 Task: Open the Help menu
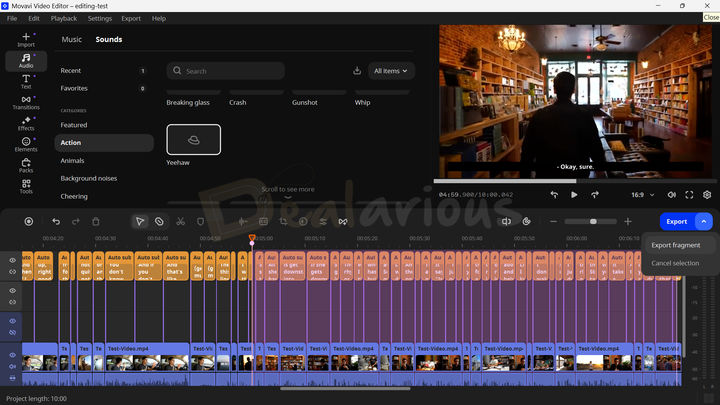[159, 18]
